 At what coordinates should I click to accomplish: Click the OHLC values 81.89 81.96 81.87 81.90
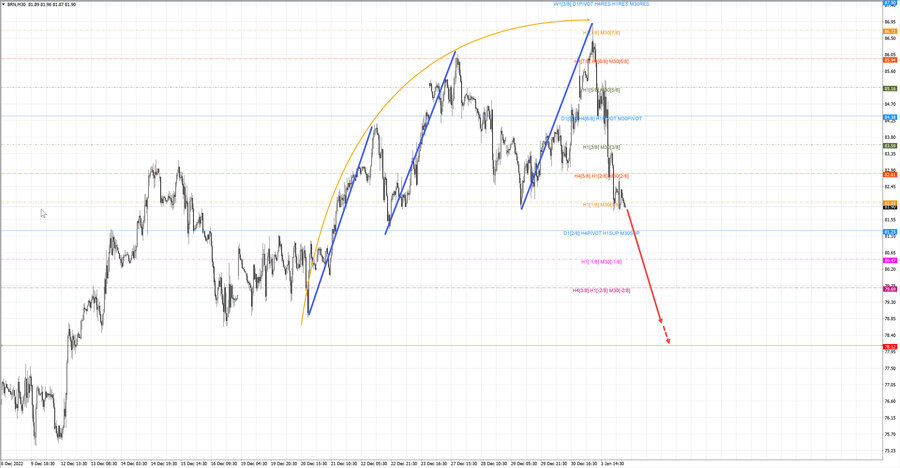pyautogui.click(x=52, y=5)
